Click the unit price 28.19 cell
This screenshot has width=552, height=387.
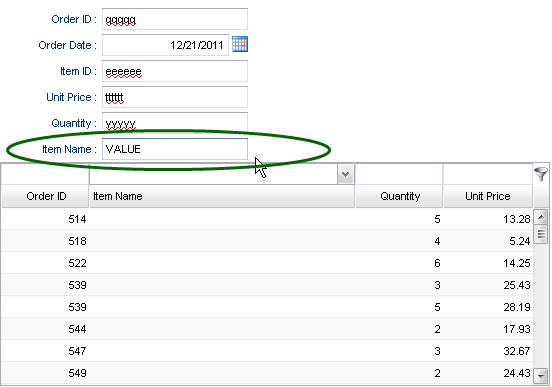[488, 307]
